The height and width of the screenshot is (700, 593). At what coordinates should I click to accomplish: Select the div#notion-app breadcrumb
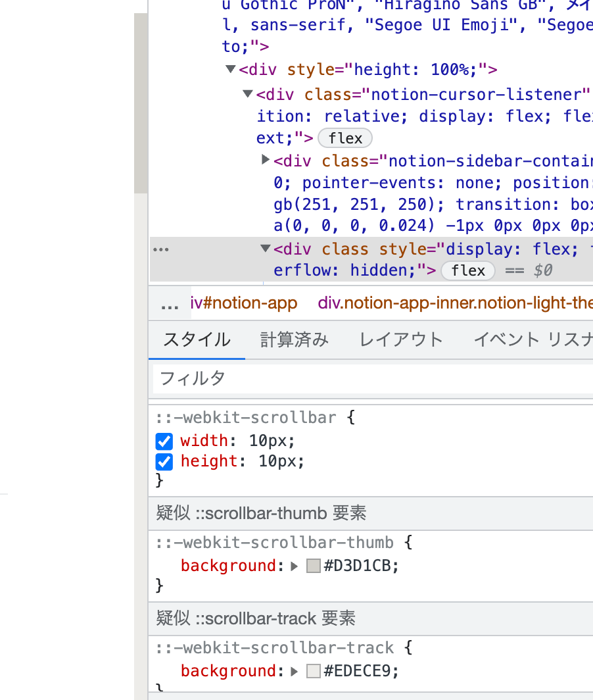click(244, 303)
